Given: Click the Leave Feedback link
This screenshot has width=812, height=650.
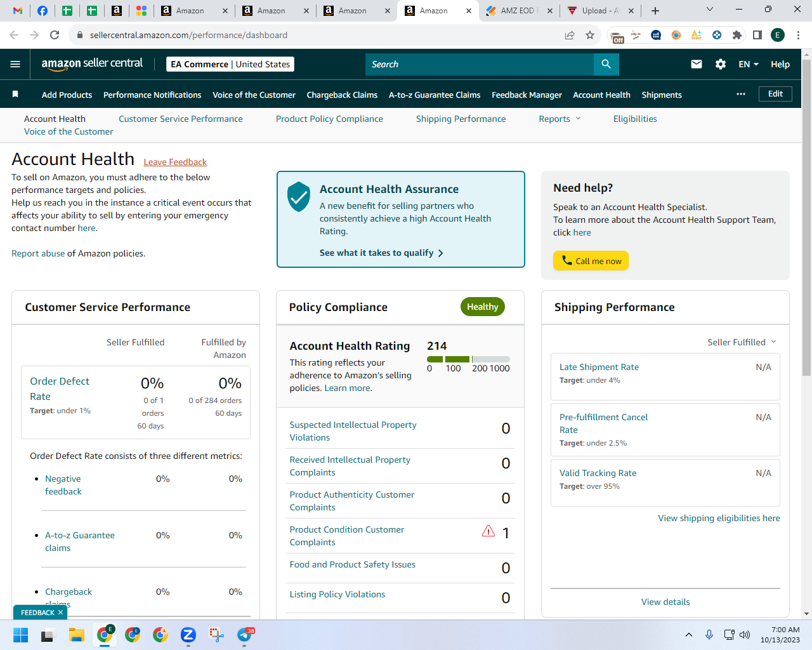Looking at the screenshot, I should click(175, 162).
